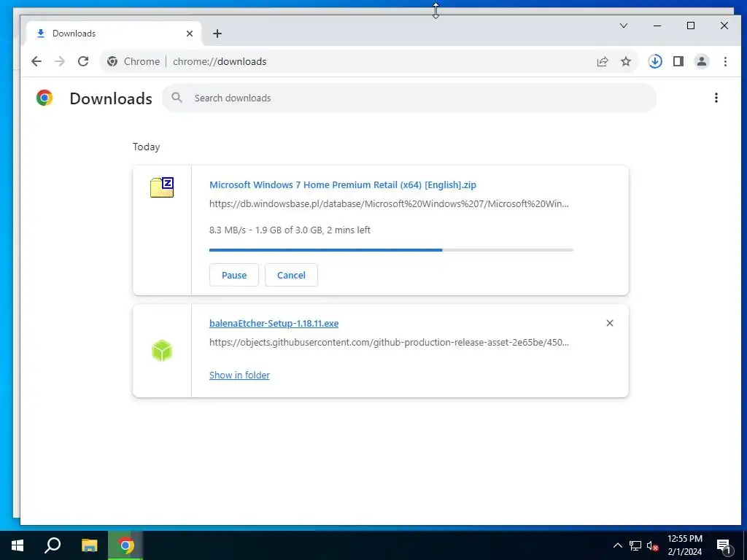Open the downloads bubble icon in toolbar
Screen dimensions: 747x560
[x=655, y=61]
